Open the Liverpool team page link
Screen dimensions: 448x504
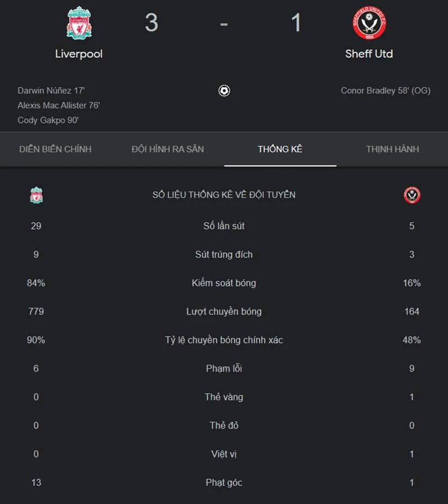pyautogui.click(x=78, y=54)
